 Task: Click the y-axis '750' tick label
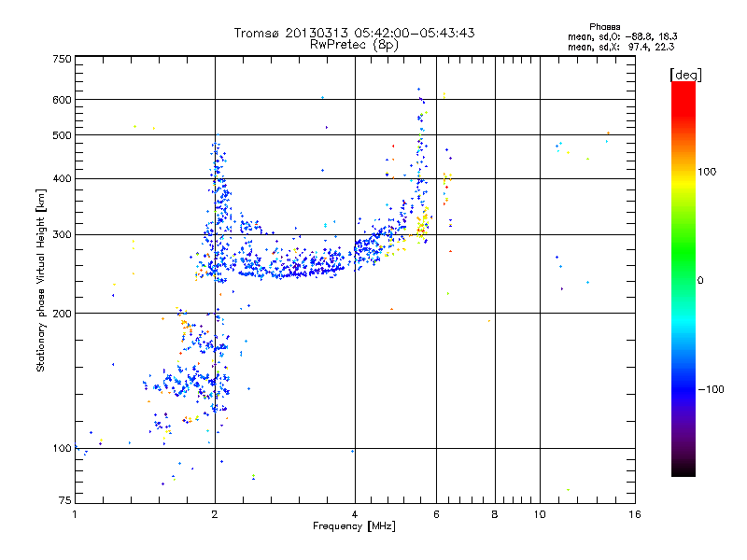tap(62, 59)
